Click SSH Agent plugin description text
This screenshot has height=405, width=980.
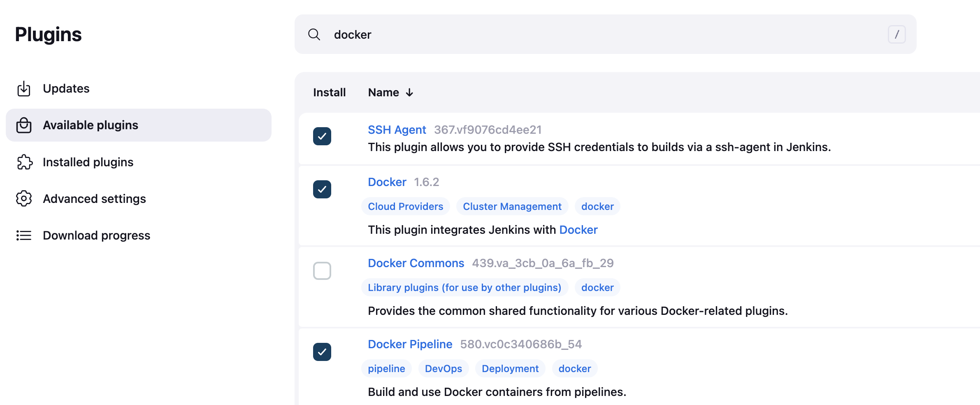coord(599,147)
